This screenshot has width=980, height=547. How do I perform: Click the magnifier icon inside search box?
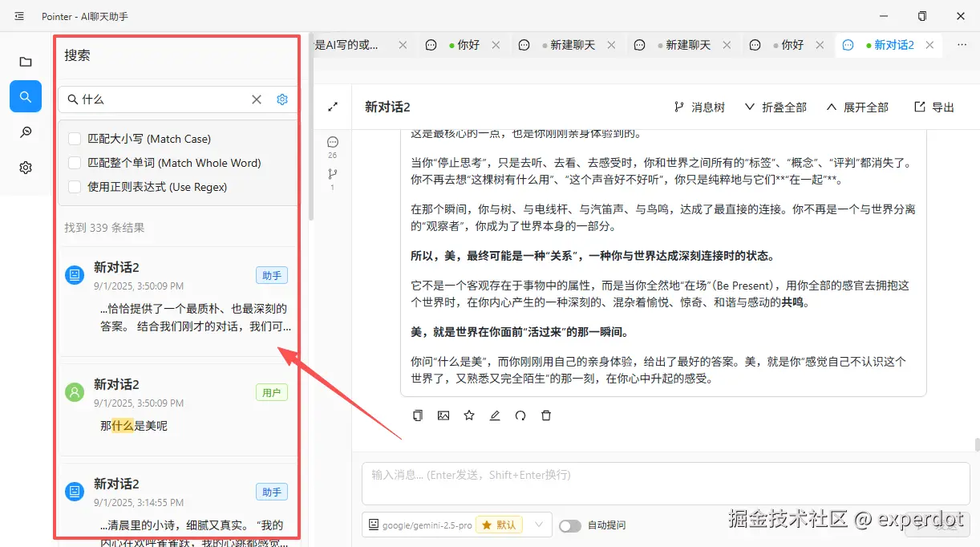73,99
